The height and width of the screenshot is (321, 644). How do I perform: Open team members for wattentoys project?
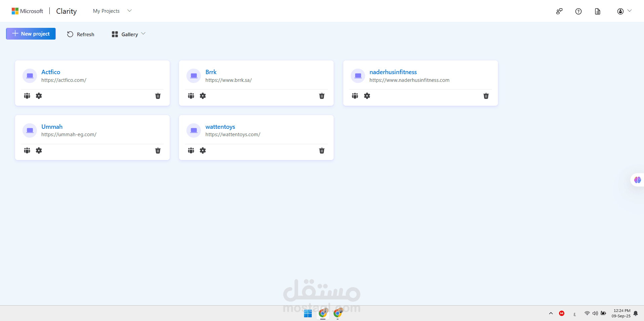[191, 151]
